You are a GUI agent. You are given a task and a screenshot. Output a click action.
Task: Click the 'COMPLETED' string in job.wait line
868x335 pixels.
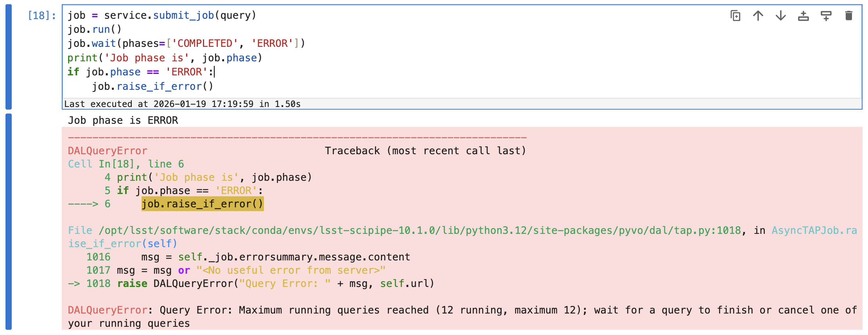tap(205, 43)
